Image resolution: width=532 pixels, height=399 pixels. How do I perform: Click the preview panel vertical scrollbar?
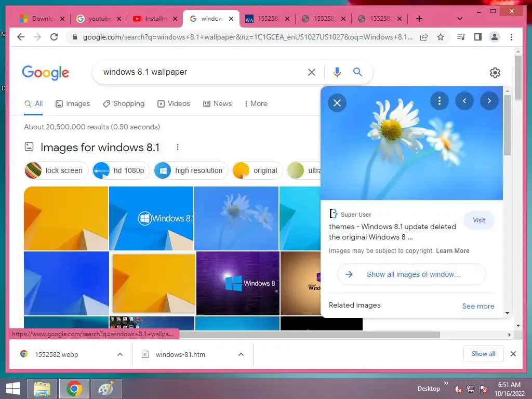point(507,126)
